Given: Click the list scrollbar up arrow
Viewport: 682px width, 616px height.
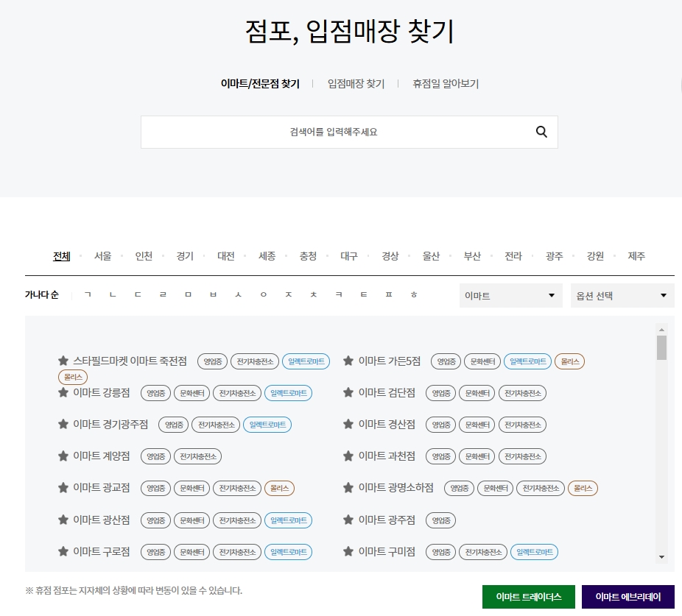Looking at the screenshot, I should (661, 330).
